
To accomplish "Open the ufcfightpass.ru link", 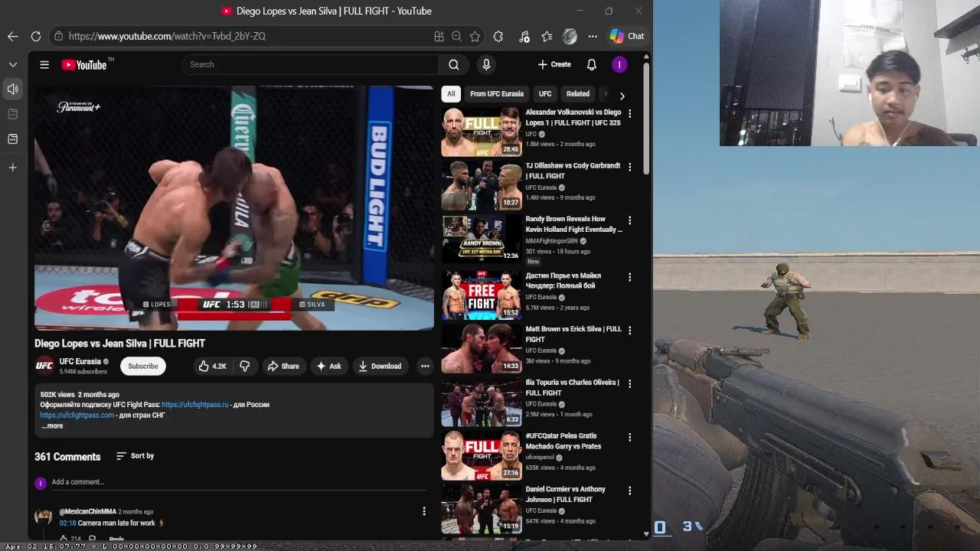I will tap(195, 405).
